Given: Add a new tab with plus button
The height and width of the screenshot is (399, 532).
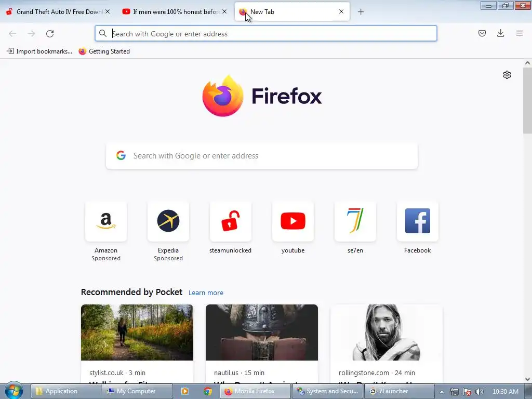Looking at the screenshot, I should click(x=361, y=12).
